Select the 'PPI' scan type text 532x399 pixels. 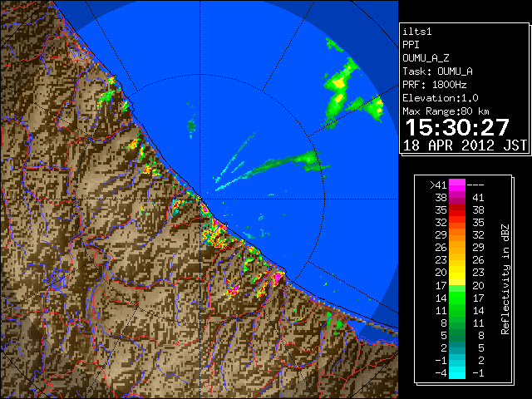[x=411, y=45]
